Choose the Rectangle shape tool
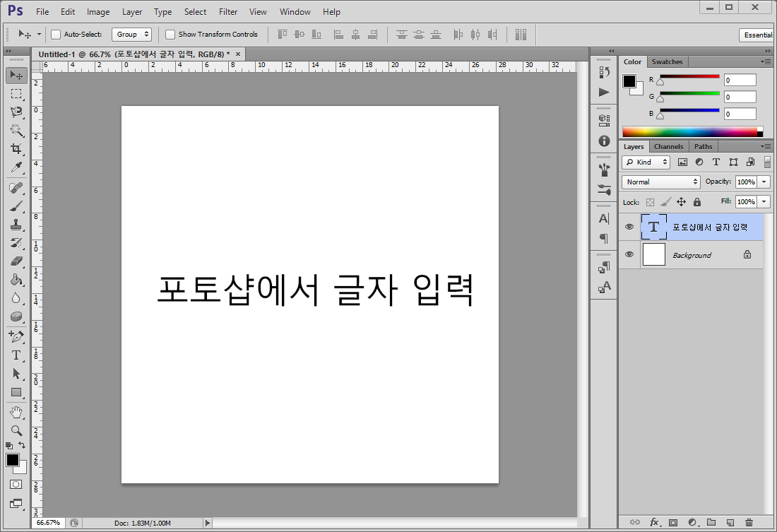This screenshot has width=777, height=532. pos(16,392)
